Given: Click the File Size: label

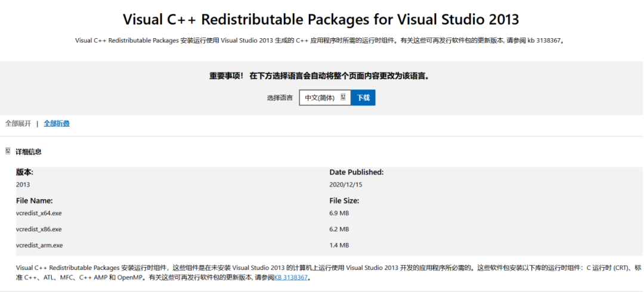Looking at the screenshot, I should (x=344, y=201).
